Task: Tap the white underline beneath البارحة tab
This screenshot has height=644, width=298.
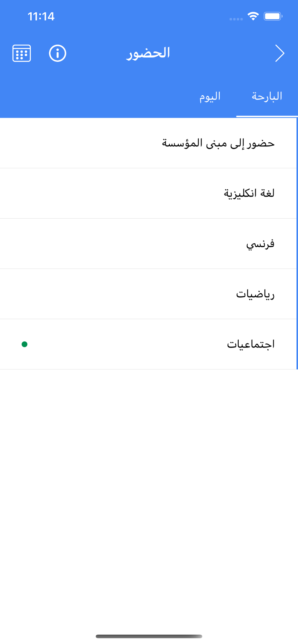Action: [x=267, y=116]
